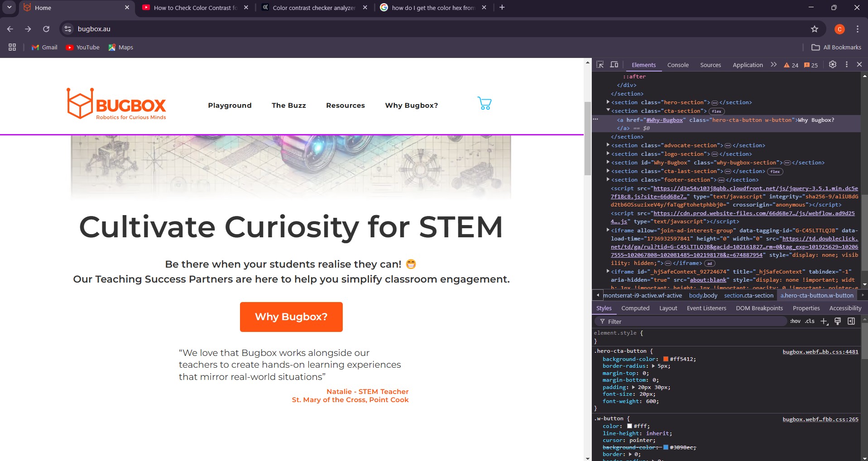Click the browser forward arrow
Screen dimensions: 868x461
[x=28, y=29]
